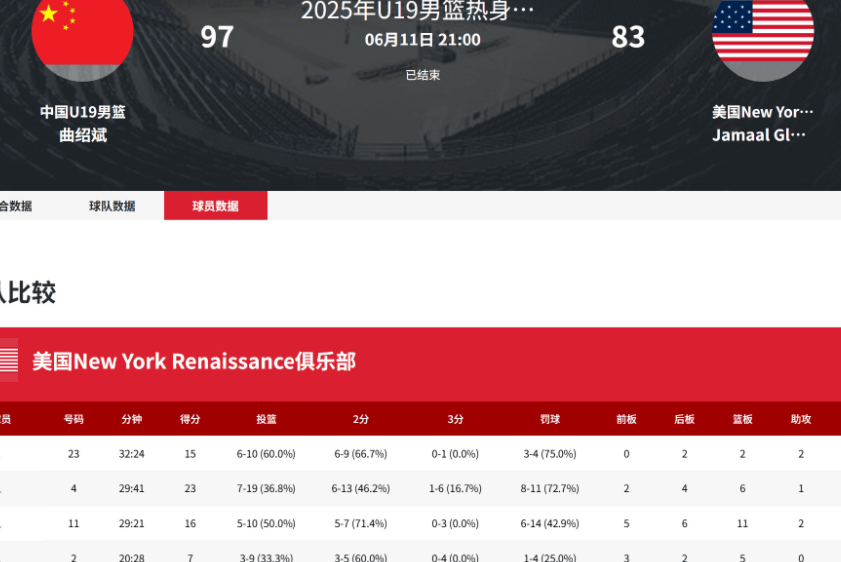Image resolution: width=841 pixels, height=562 pixels.
Task: Select the 球员数据 tab
Action: (216, 206)
